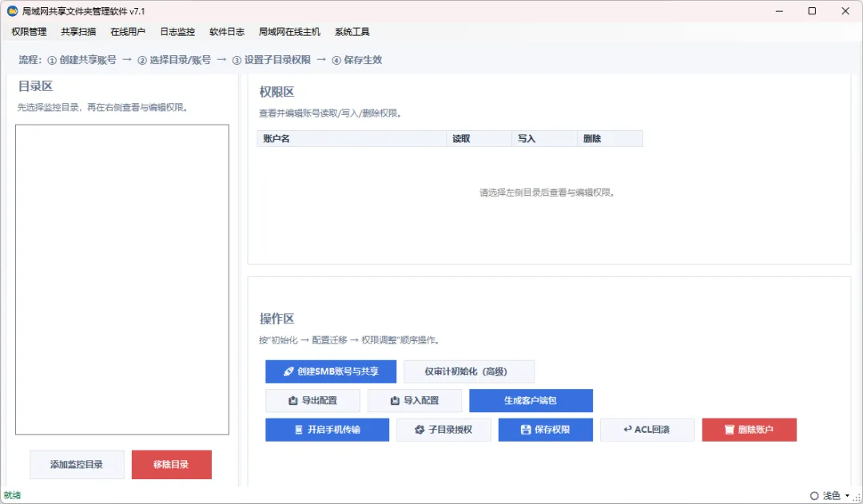The width and height of the screenshot is (863, 504).
Task: Click the red 删除账户 button
Action: click(749, 430)
